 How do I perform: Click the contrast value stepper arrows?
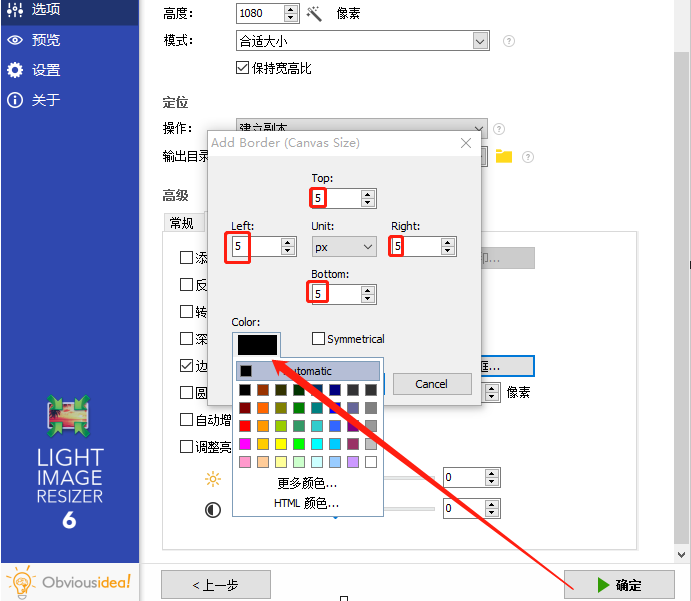(x=492, y=508)
